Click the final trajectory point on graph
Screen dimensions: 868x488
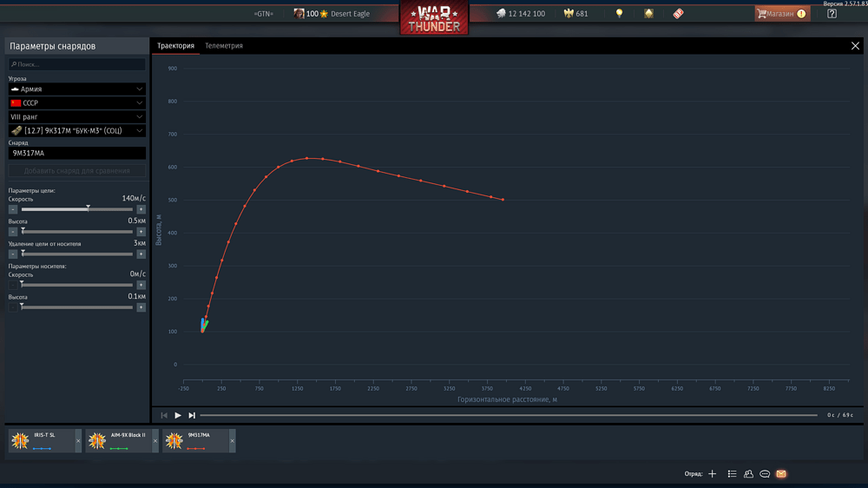pos(503,200)
